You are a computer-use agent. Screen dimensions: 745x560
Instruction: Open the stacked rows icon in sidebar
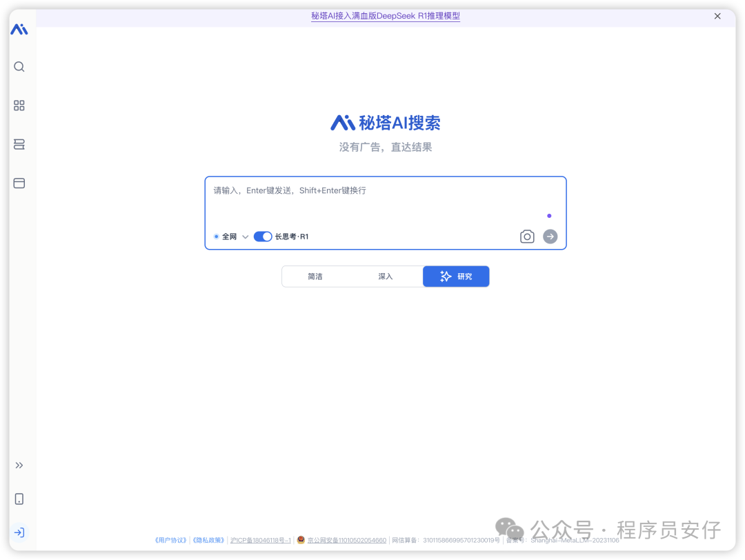point(19,144)
